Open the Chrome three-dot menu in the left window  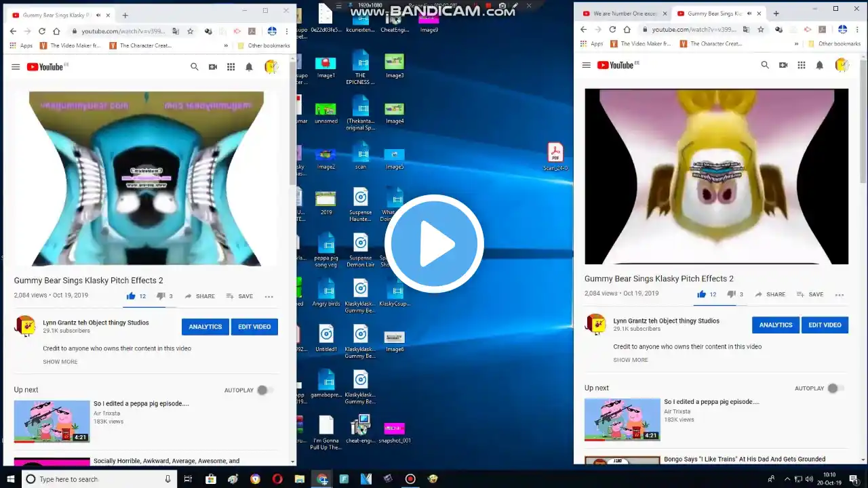click(x=287, y=31)
